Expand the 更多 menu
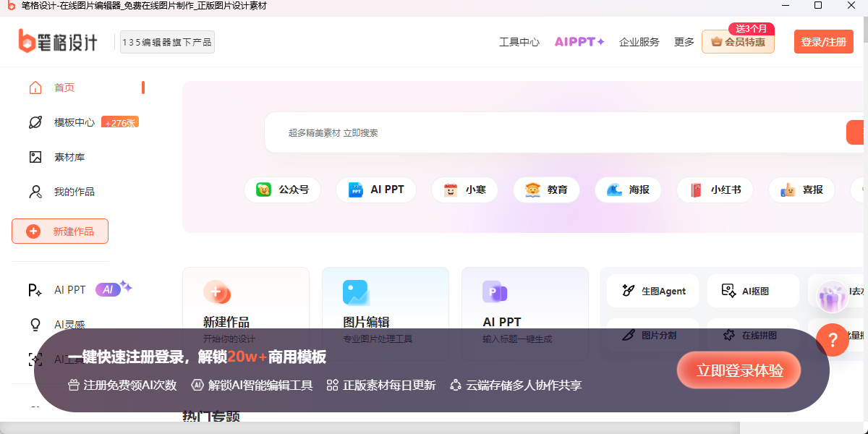Viewport: 868px width, 434px height. pyautogui.click(x=684, y=42)
